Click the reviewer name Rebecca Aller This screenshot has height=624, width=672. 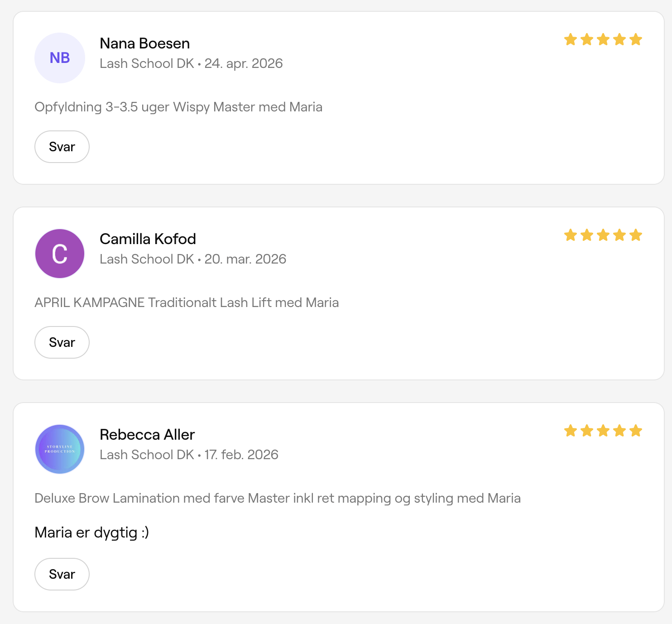tap(147, 435)
